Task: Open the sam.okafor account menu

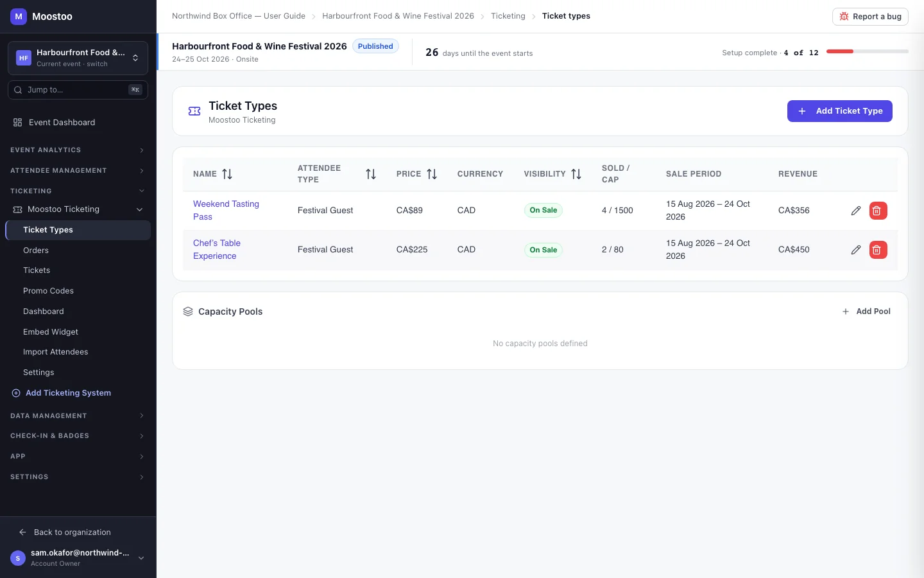Action: [78, 558]
